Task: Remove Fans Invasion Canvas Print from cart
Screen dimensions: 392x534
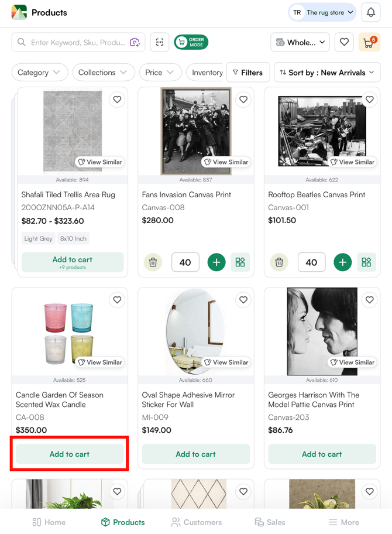Action: (x=153, y=262)
